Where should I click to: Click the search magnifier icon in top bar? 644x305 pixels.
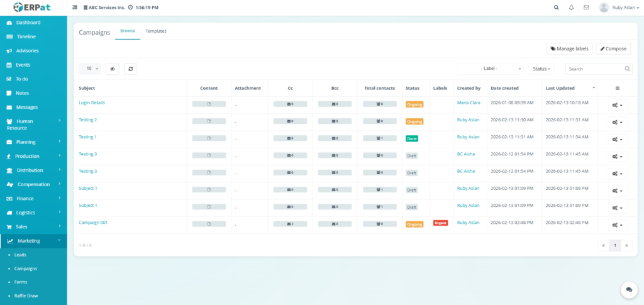click(x=556, y=8)
